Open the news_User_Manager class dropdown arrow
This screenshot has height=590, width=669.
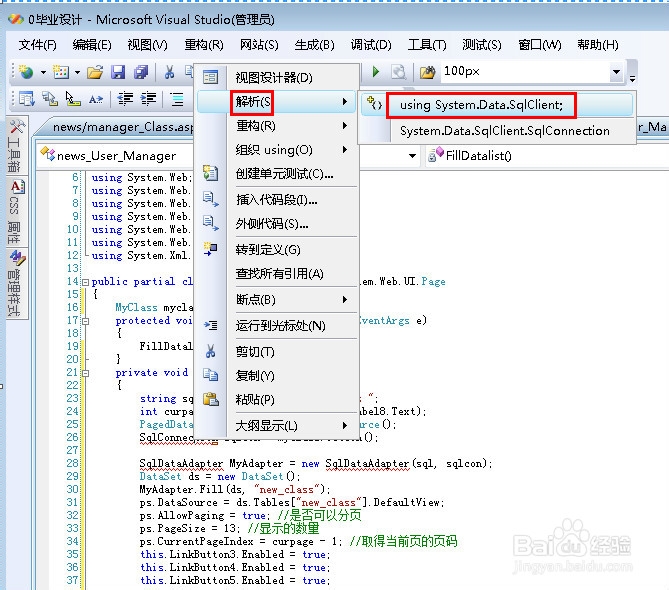pos(412,156)
